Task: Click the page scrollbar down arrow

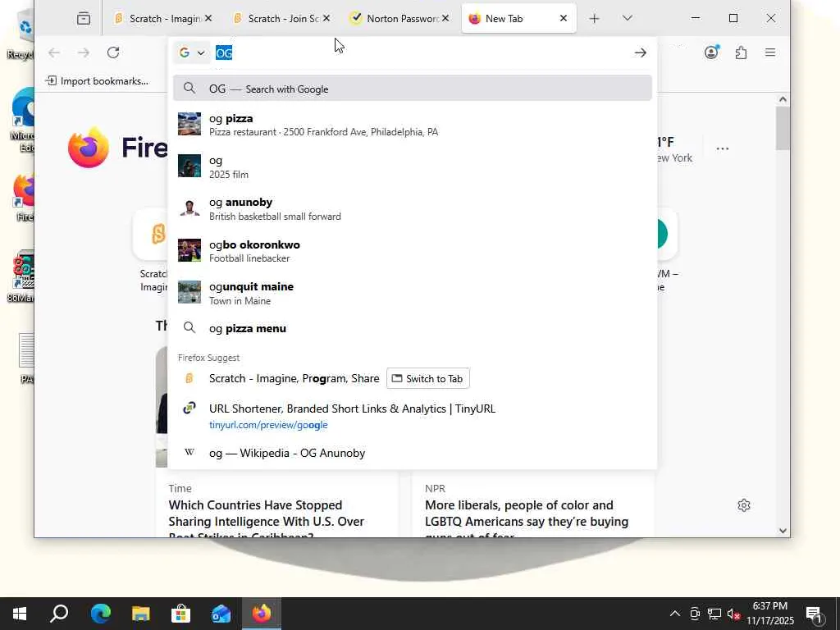Action: click(783, 531)
